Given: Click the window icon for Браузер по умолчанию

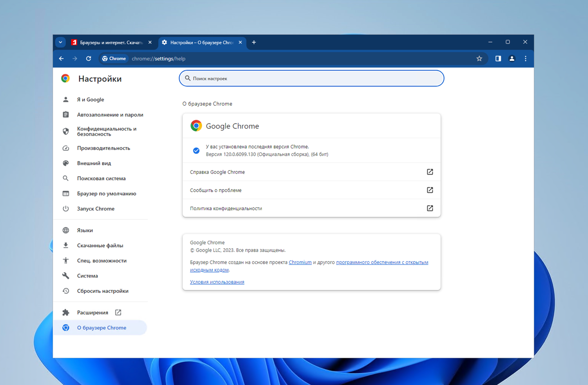Looking at the screenshot, I should coord(66,194).
